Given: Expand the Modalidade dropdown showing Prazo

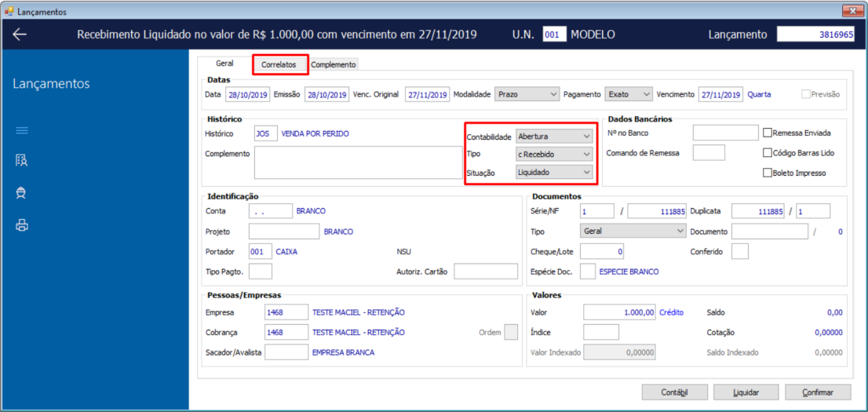Looking at the screenshot, I should (x=527, y=95).
